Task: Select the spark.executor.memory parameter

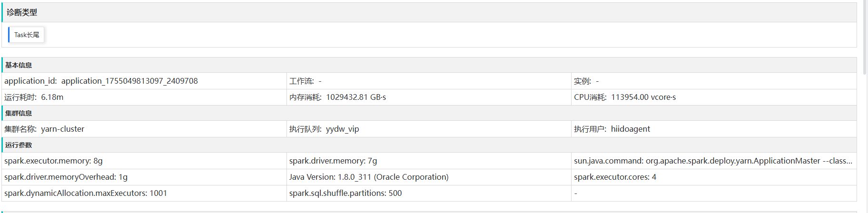Action: pyautogui.click(x=53, y=161)
